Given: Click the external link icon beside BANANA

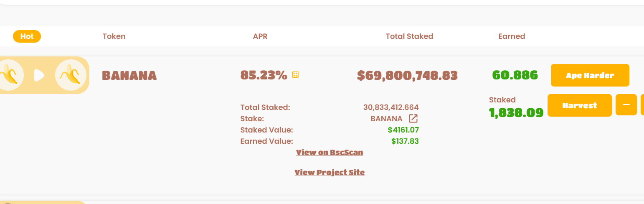Looking at the screenshot, I should (x=413, y=118).
